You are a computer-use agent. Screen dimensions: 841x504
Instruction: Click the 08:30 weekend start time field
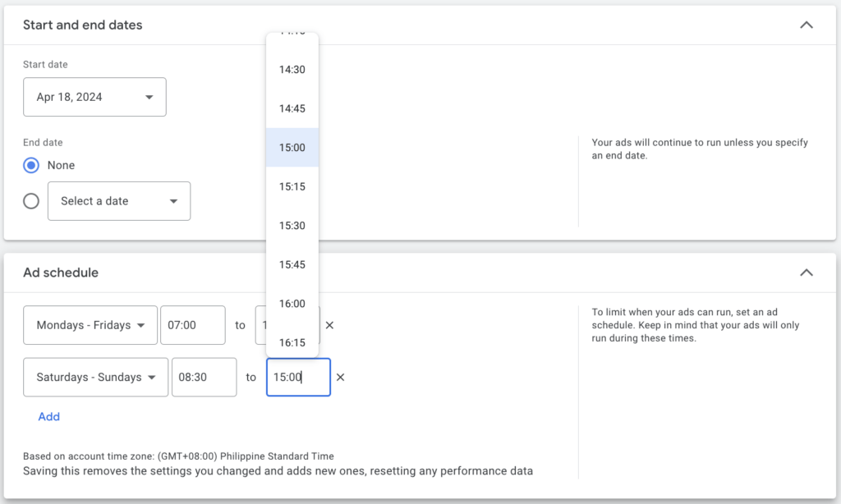pos(204,377)
